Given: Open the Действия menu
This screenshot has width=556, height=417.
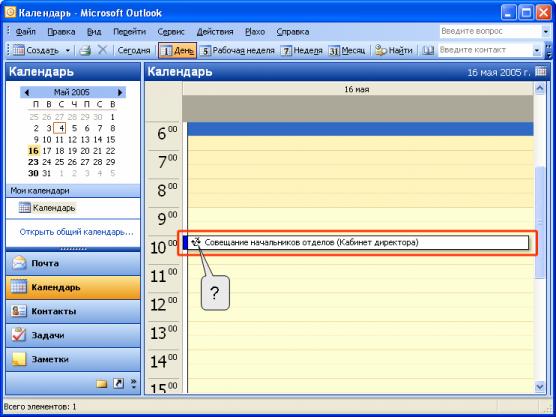Looking at the screenshot, I should (x=215, y=32).
